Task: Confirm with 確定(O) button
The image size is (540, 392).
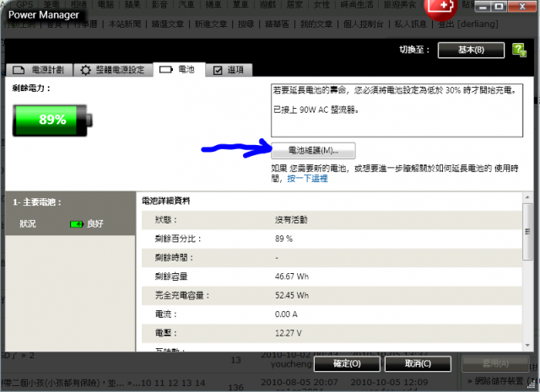Action: (x=347, y=364)
